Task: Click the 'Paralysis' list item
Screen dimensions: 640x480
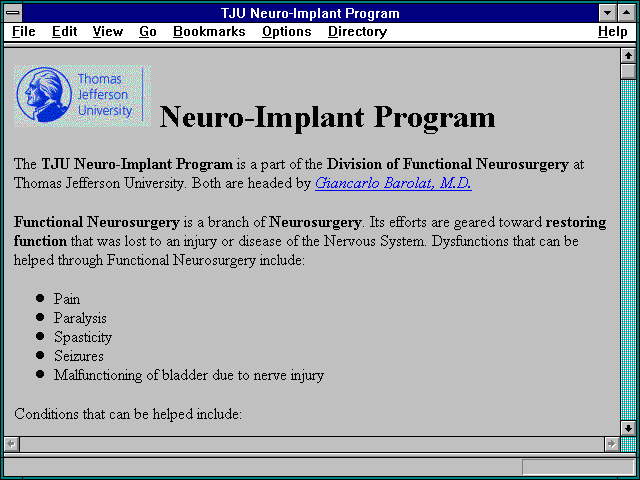Action: 80,318
